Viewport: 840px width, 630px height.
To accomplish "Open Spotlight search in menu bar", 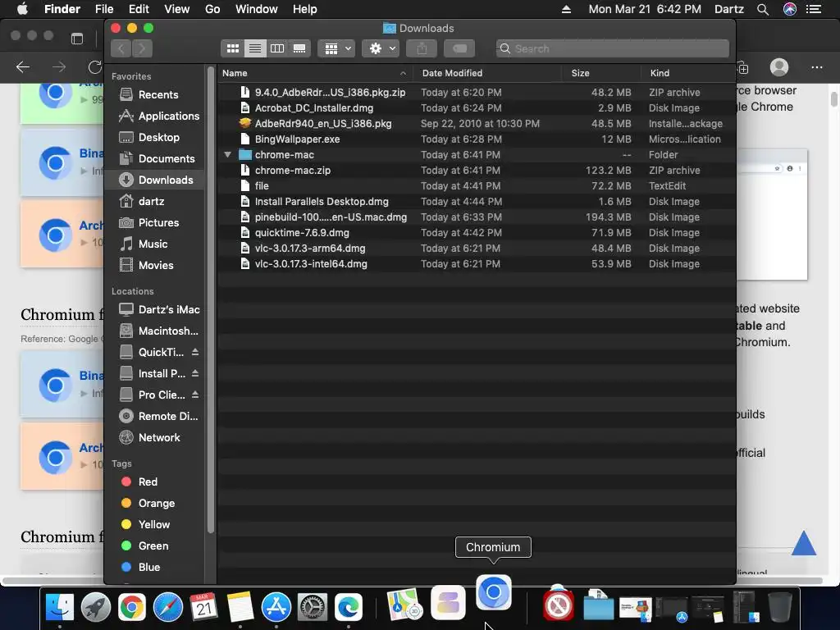I will [763, 9].
